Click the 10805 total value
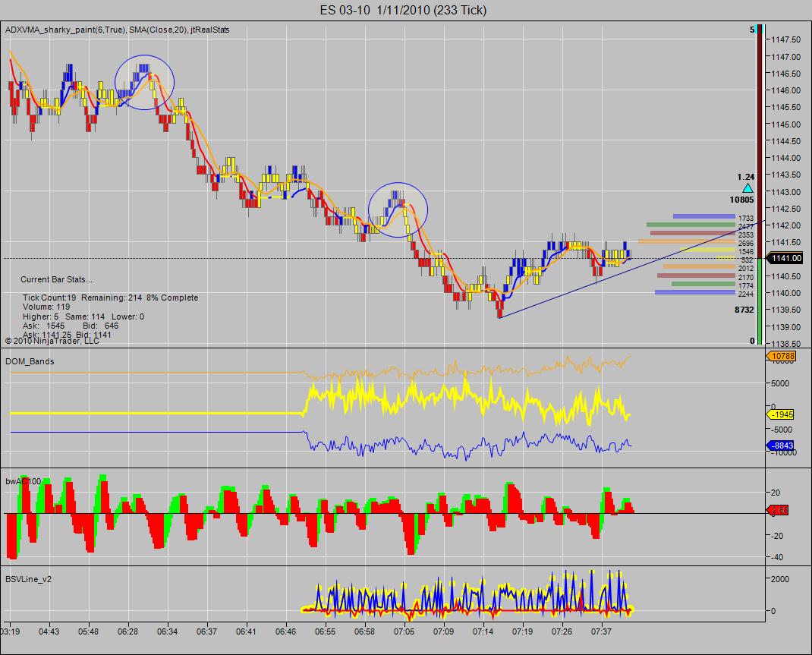 click(741, 200)
